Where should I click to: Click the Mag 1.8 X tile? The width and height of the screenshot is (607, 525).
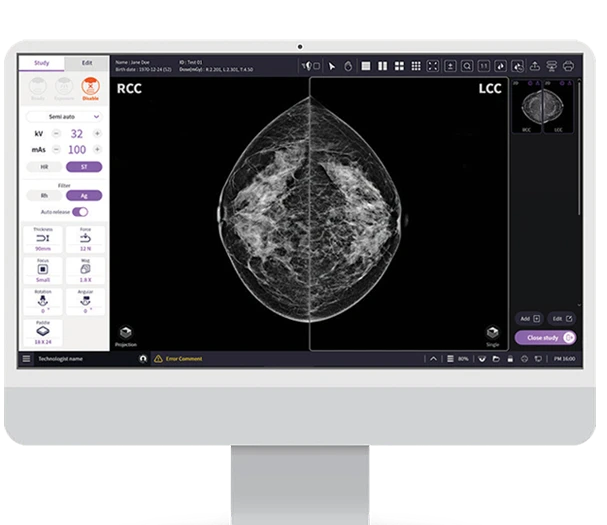[85, 270]
